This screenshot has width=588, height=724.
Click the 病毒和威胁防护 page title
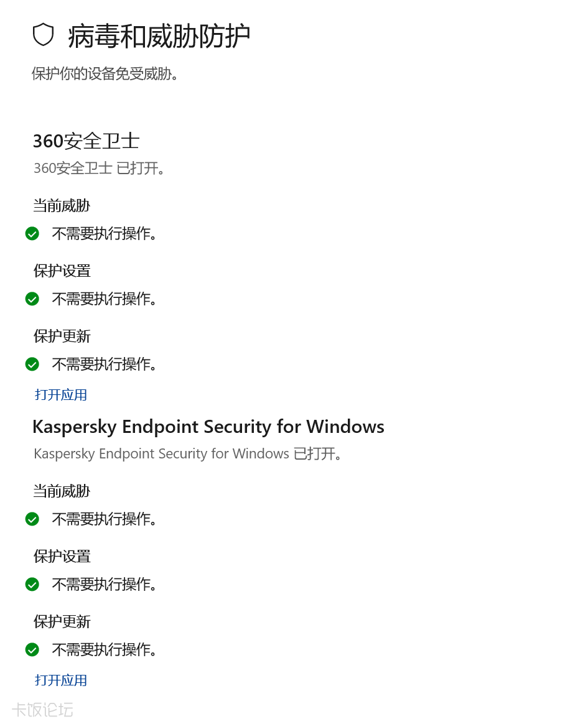[x=159, y=36]
